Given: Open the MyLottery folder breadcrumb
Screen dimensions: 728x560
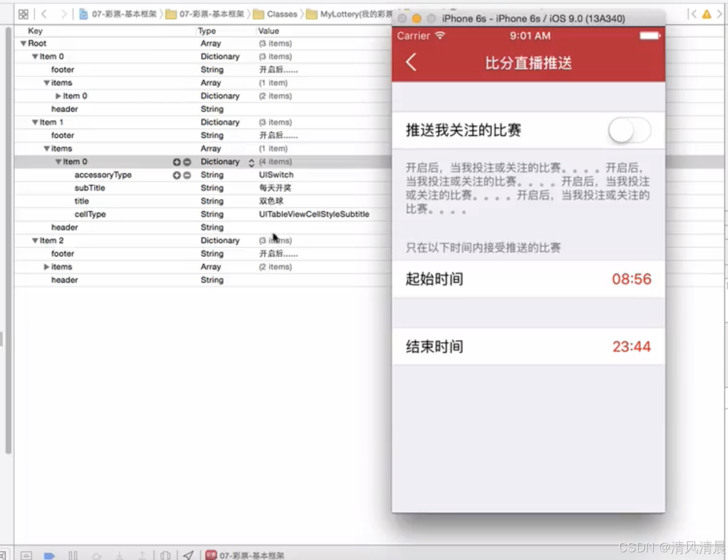Looking at the screenshot, I should 348,14.
